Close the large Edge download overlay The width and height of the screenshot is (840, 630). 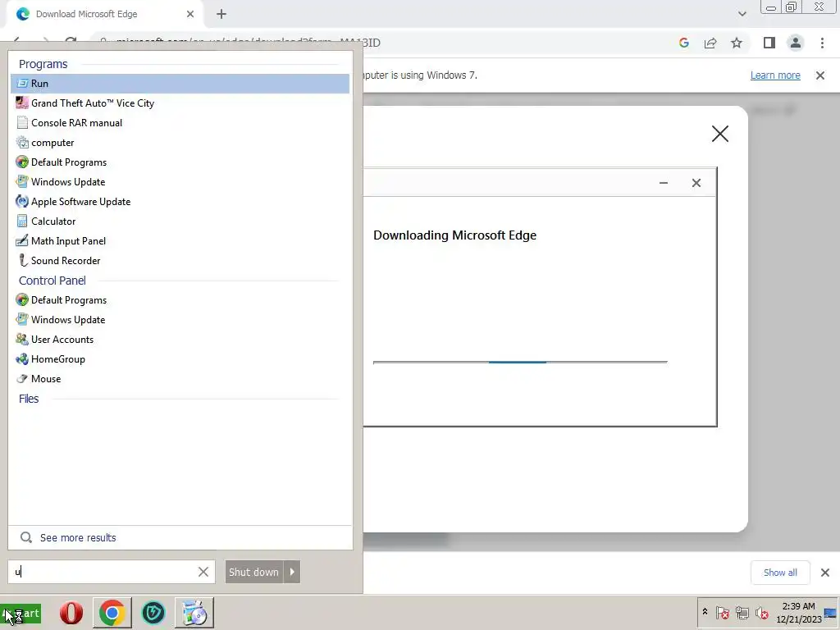coord(720,134)
